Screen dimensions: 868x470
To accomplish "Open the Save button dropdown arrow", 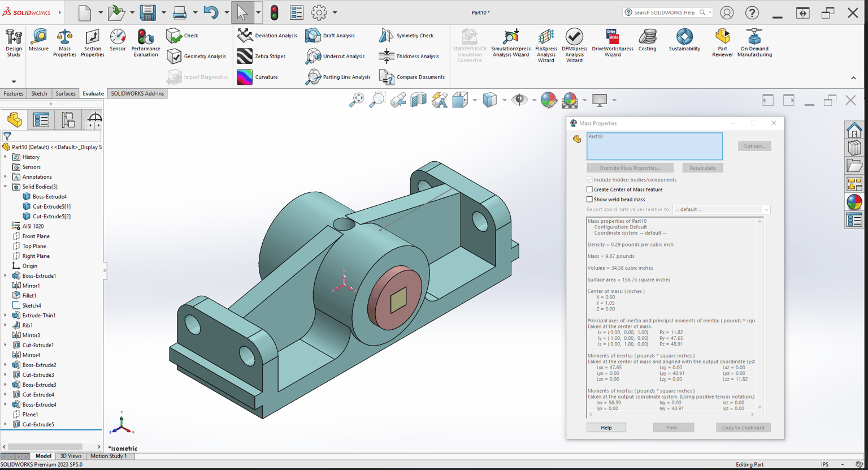I will [163, 12].
